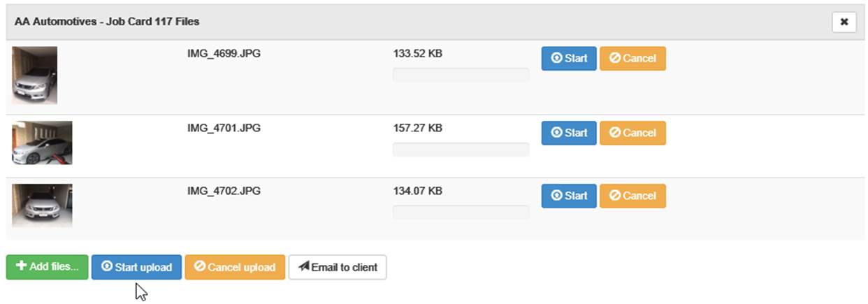Close the Job Card 117 Files dialog

click(844, 22)
